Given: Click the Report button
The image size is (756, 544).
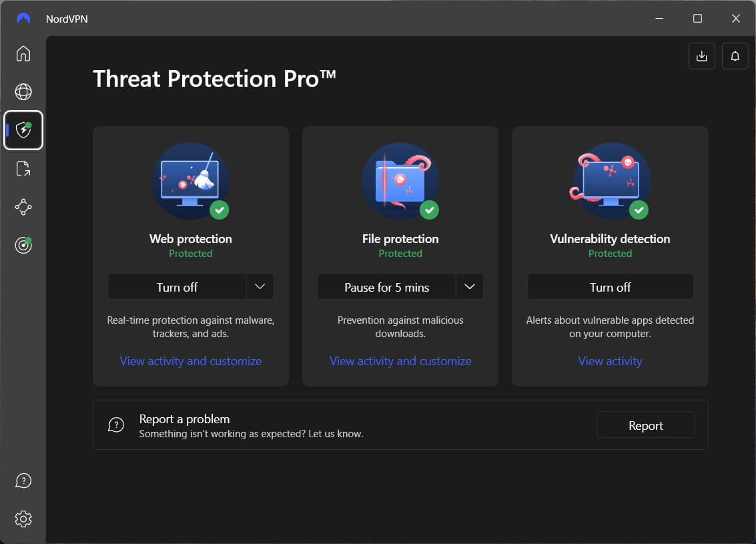Looking at the screenshot, I should [x=646, y=425].
